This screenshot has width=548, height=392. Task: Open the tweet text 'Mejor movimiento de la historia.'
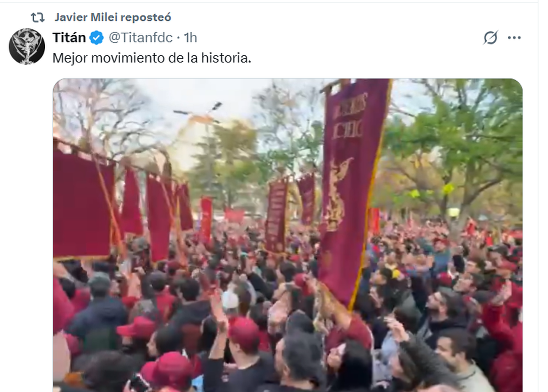click(x=152, y=58)
